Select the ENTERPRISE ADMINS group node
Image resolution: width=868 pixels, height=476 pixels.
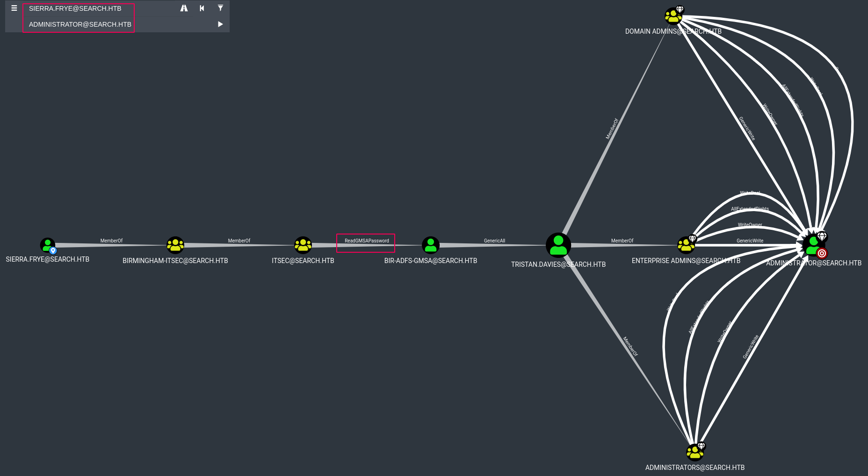point(686,245)
